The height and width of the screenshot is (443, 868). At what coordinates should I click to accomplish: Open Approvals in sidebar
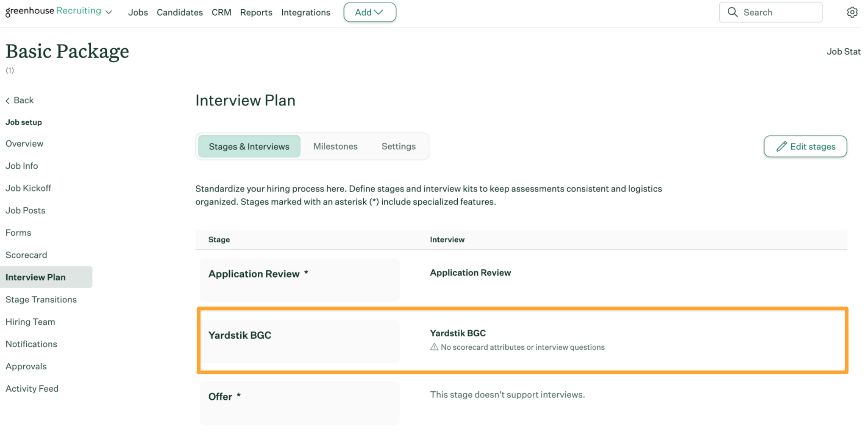coord(26,366)
